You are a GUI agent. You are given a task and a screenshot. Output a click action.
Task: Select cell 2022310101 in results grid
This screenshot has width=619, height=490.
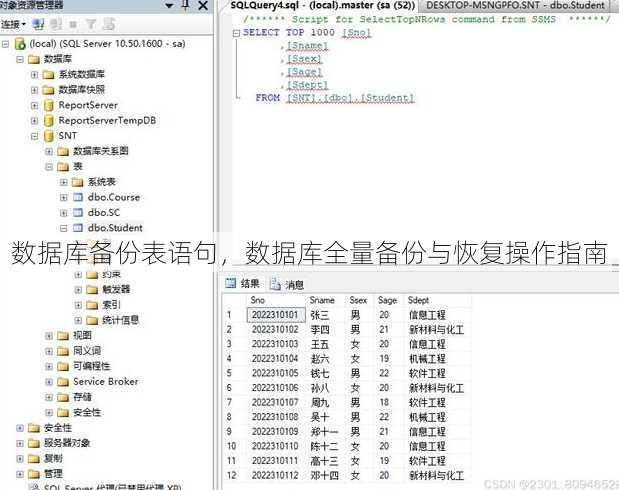click(x=276, y=315)
